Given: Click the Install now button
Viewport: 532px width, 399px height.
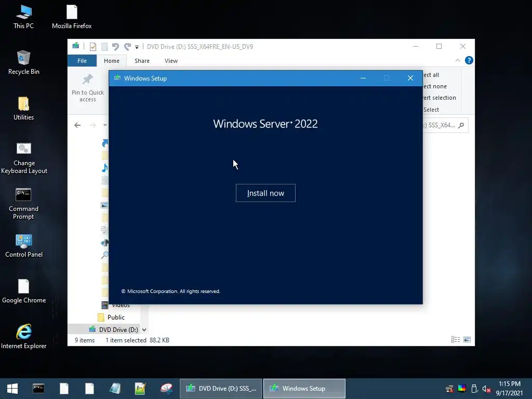Looking at the screenshot, I should (265, 193).
